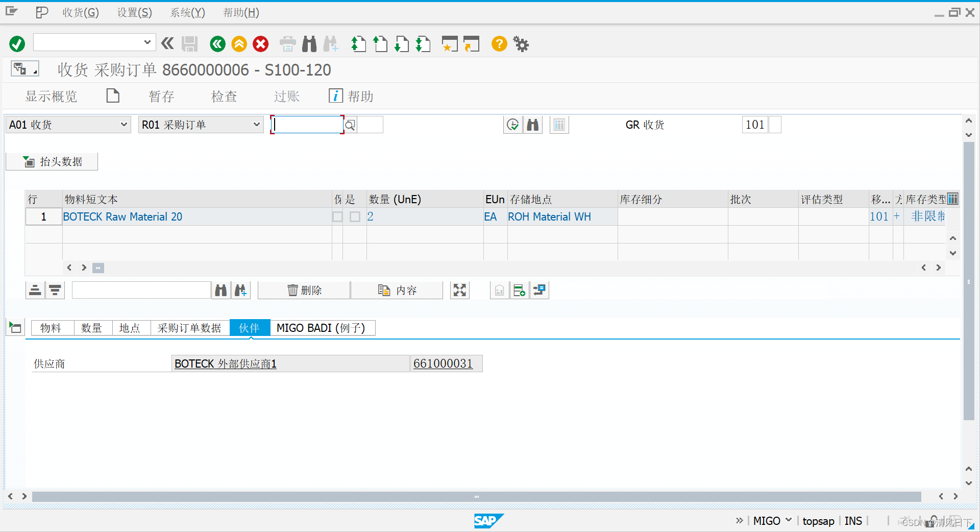Click the red Cancel X icon
Viewport: 980px width, 532px height.
coord(261,44)
